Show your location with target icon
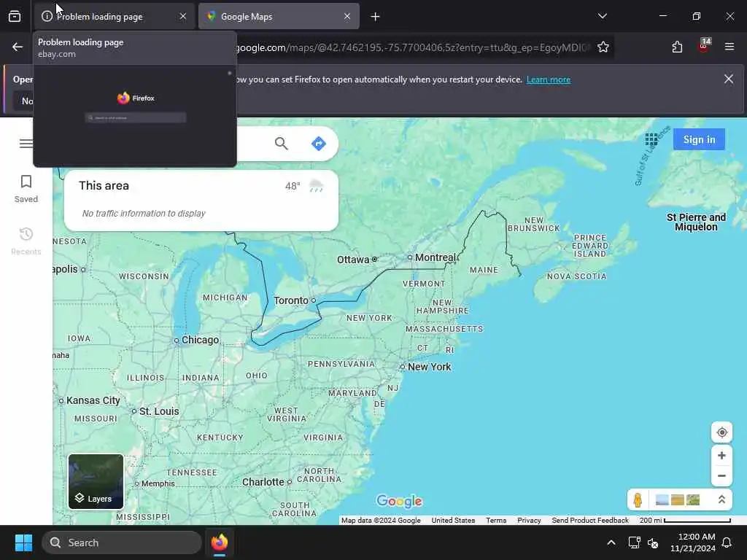 coord(721,432)
